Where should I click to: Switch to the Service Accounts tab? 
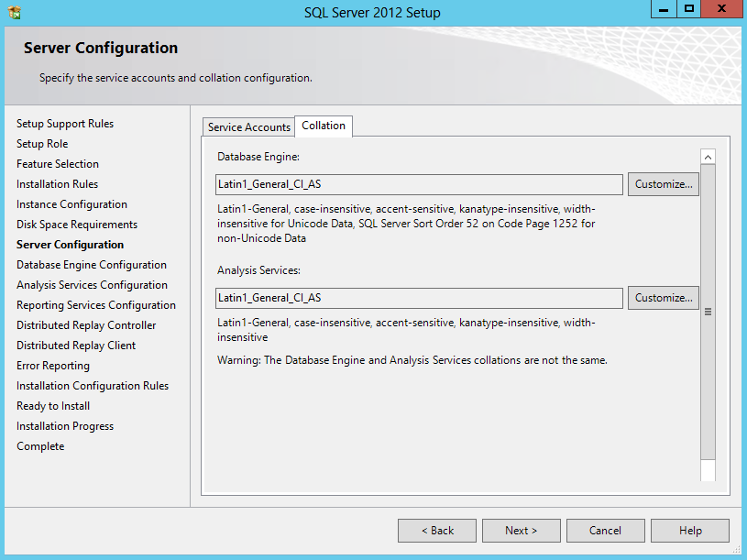click(248, 127)
